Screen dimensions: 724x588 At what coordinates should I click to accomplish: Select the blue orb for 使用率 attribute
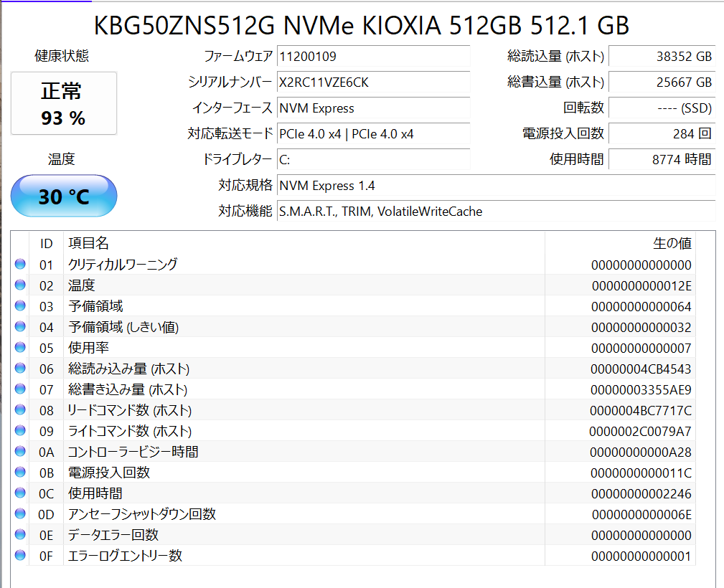point(20,348)
